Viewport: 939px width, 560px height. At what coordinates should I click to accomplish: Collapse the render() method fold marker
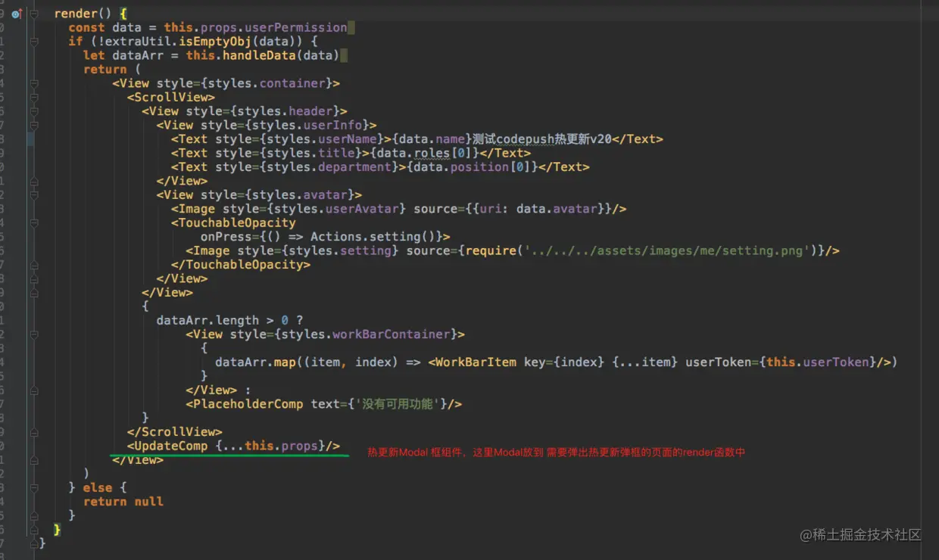34,14
